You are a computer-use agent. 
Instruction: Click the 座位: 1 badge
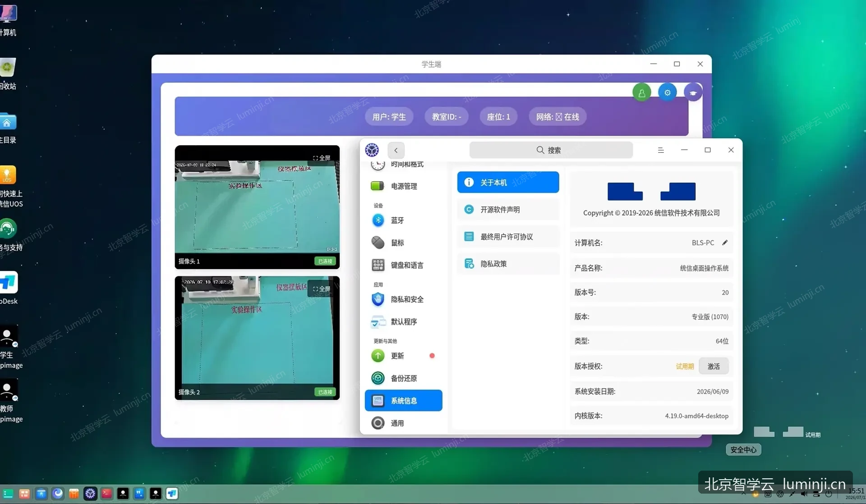point(498,117)
